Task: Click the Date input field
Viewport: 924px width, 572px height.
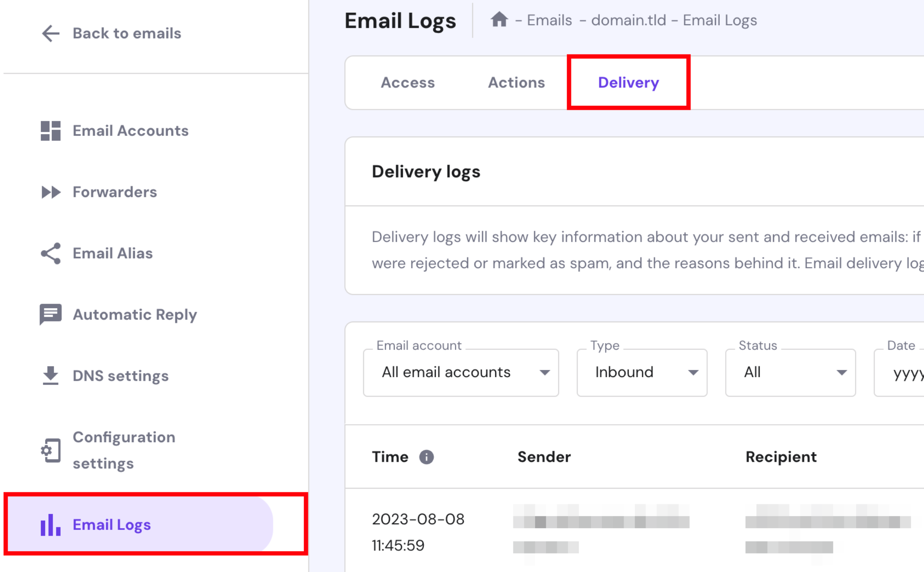Action: coord(904,373)
